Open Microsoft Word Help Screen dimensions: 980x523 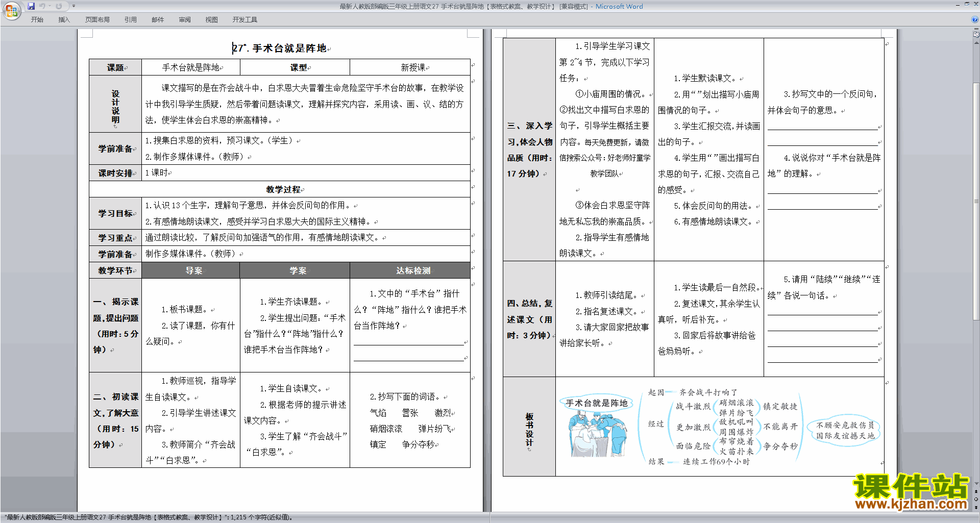(975, 20)
